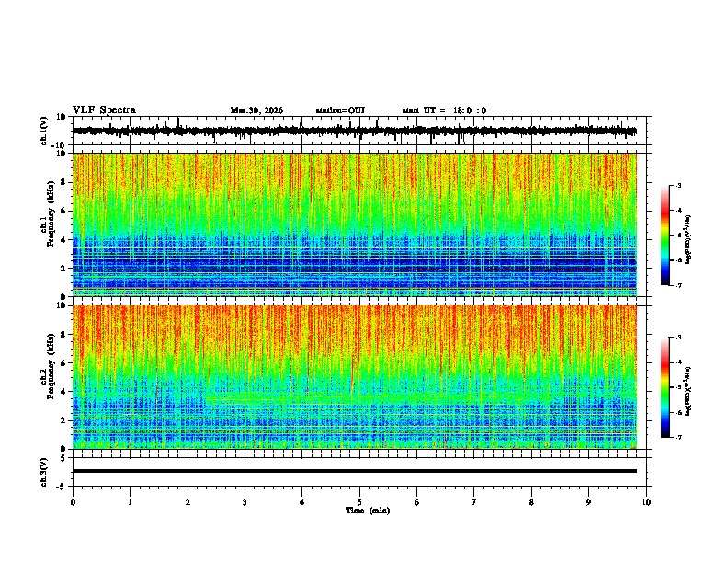Click inside the ch.1 spectrogram panel
This screenshot has width=728, height=563.
354,224
